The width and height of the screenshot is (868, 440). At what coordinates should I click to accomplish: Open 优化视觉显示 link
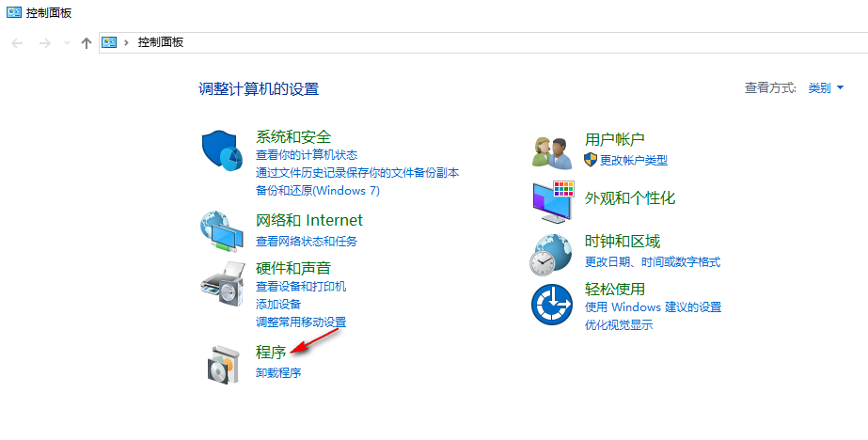click(x=619, y=324)
